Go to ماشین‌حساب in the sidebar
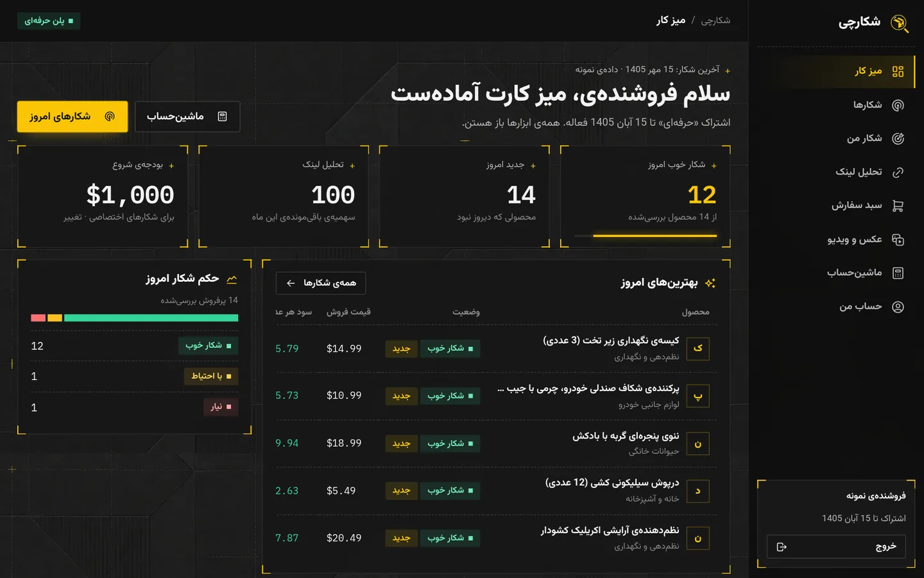The image size is (924, 578). click(x=865, y=273)
